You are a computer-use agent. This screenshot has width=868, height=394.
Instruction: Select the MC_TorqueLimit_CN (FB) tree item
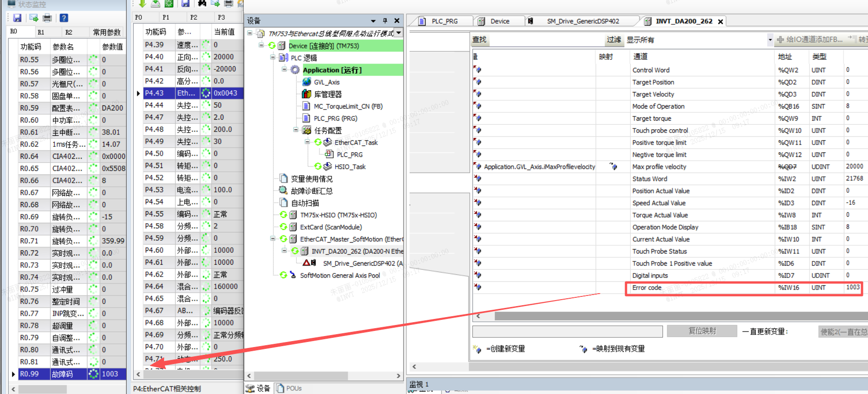(348, 106)
